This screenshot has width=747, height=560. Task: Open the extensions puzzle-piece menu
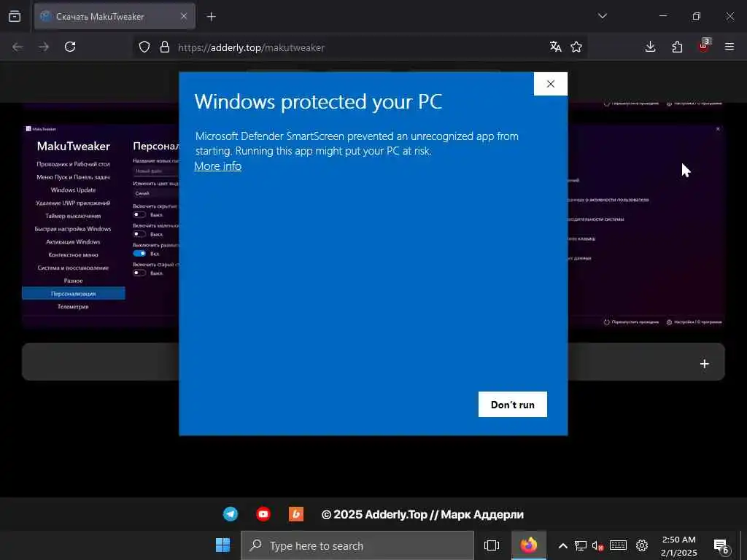point(677,47)
